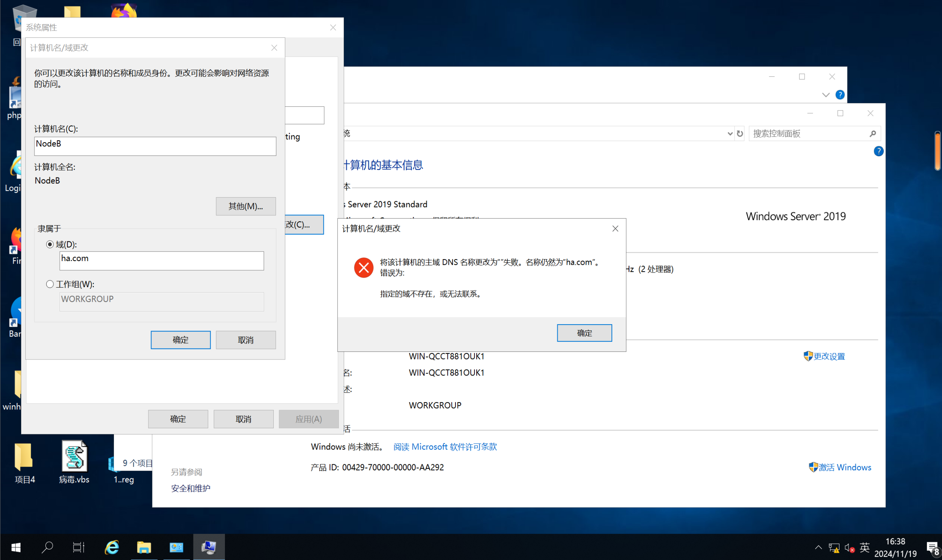
Task: Open Task View from taskbar
Action: click(x=78, y=547)
